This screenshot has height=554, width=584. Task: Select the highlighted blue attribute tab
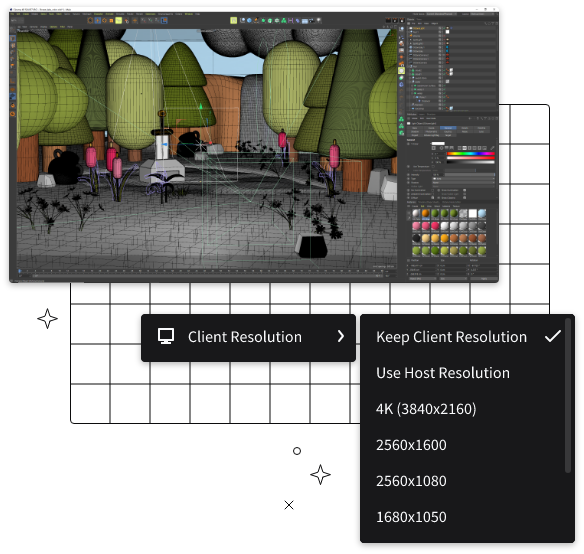click(448, 128)
